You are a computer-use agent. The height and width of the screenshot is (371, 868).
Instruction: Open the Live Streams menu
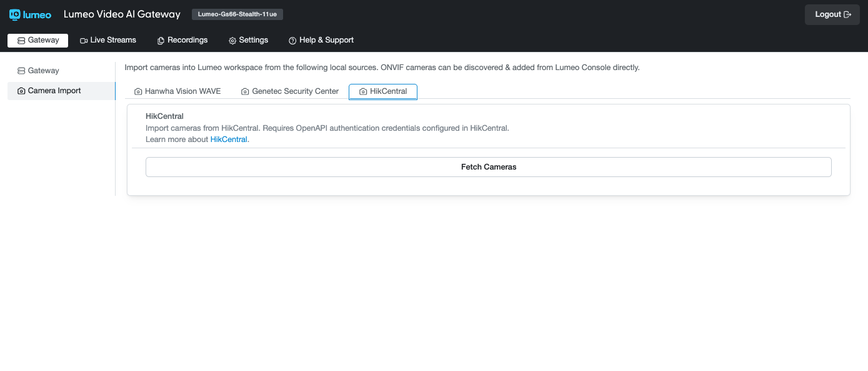(108, 40)
